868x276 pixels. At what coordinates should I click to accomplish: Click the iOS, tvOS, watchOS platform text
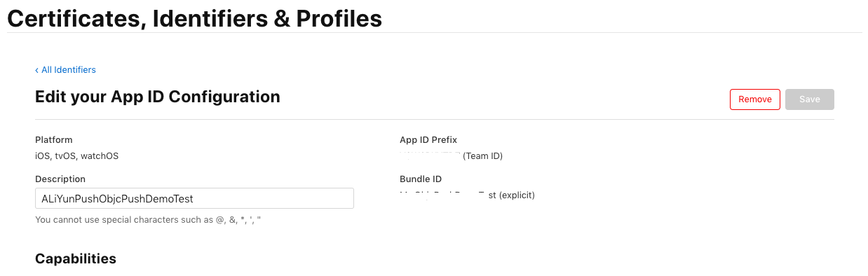(76, 156)
